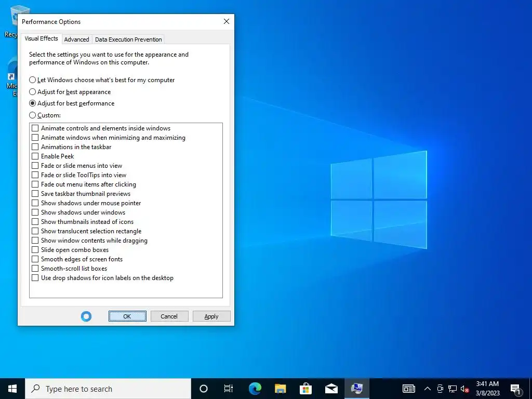Image resolution: width=532 pixels, height=399 pixels.
Task: Click the Recycle Bin desktop icon
Action: click(11, 21)
